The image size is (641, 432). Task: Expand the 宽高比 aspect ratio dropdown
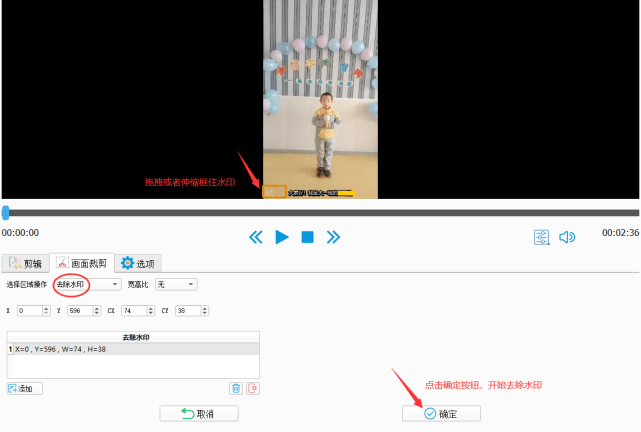pyautogui.click(x=176, y=284)
